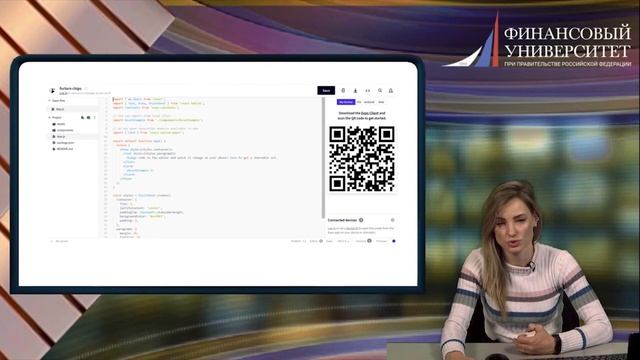Click the No errors status
640x360 pixels.
click(x=59, y=241)
